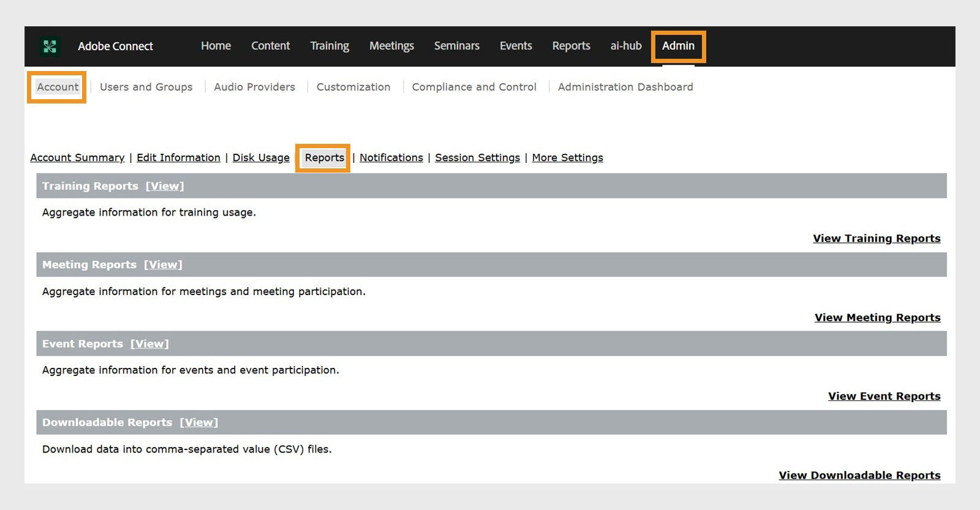Open More Settings link

coord(568,158)
